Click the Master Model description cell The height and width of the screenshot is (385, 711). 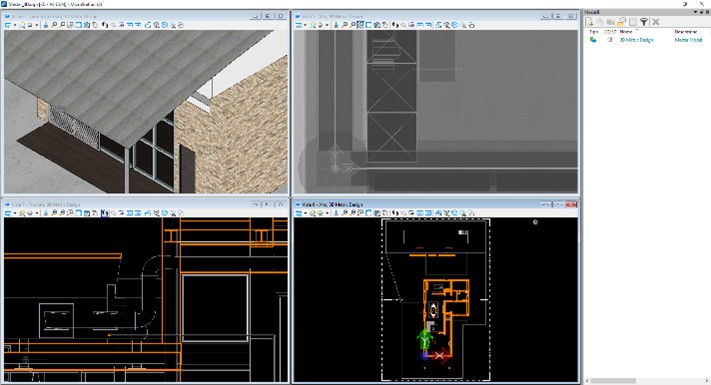(x=688, y=40)
